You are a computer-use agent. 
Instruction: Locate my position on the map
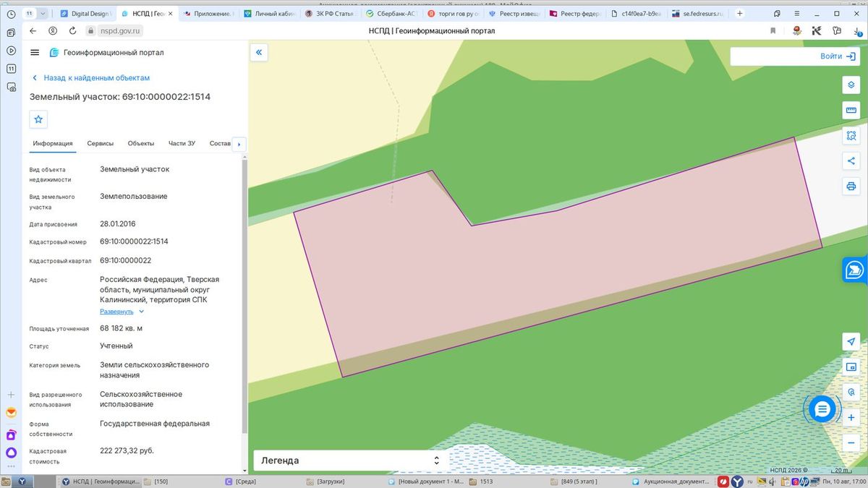point(851,341)
